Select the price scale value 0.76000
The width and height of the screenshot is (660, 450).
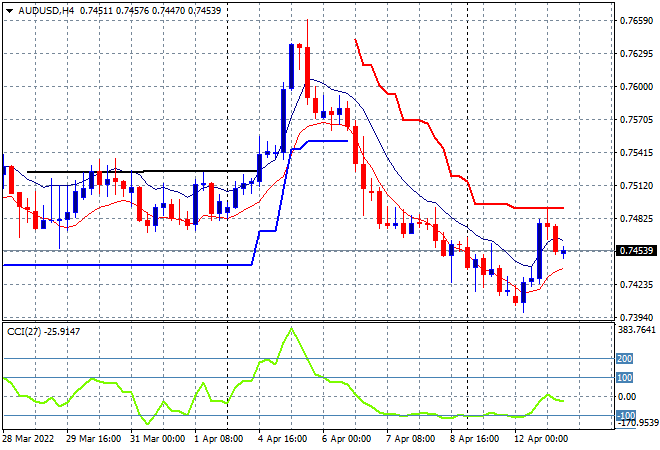[636, 87]
